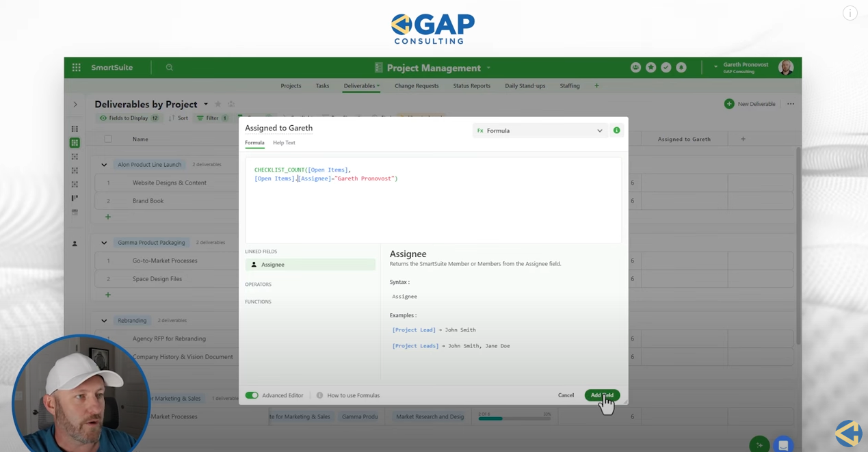The width and height of the screenshot is (868, 452).
Task: Open account dropdown arrow near Gareth Pronovost
Action: 715,67
